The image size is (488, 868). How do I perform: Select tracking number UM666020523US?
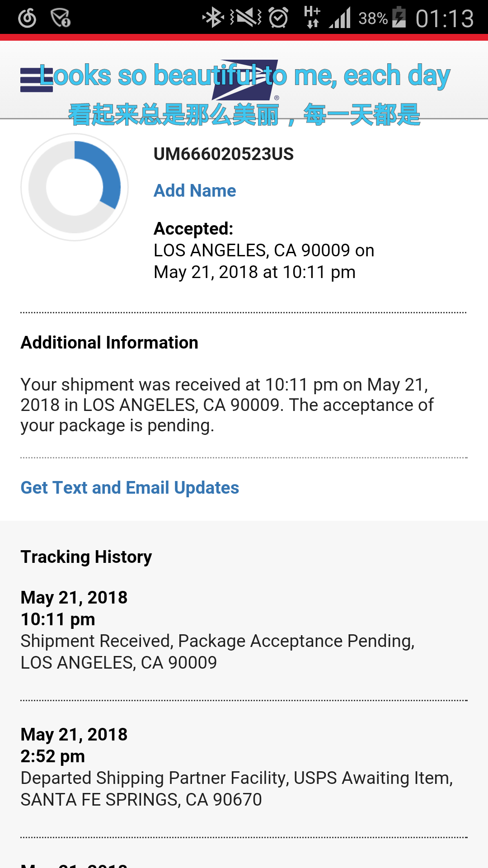coord(224,154)
